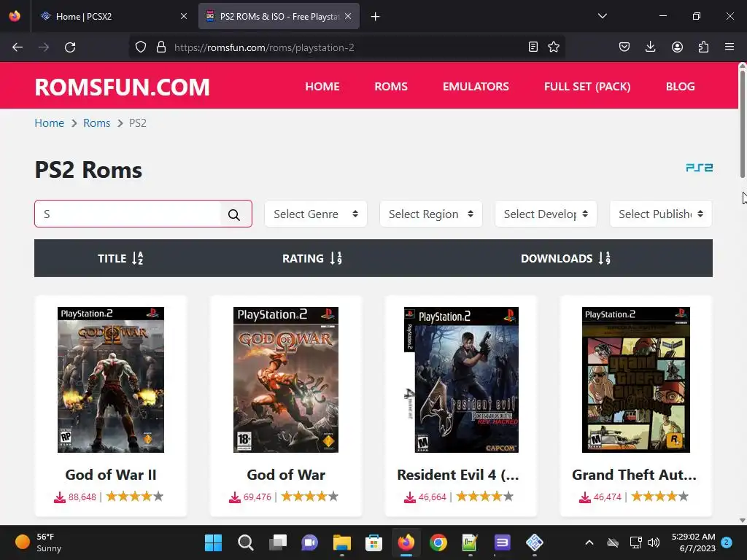Open ROMS in the site navigation
The width and height of the screenshot is (747, 560).
pyautogui.click(x=391, y=86)
